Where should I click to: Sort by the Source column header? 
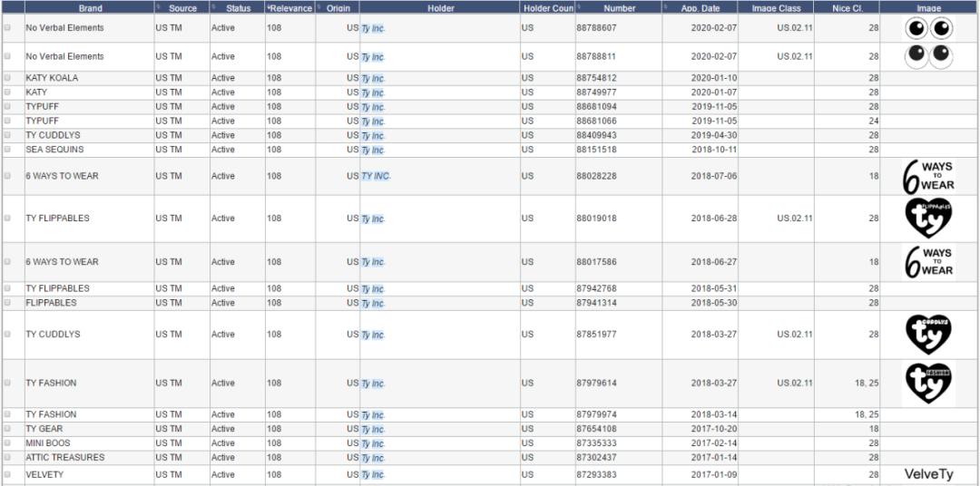[181, 8]
